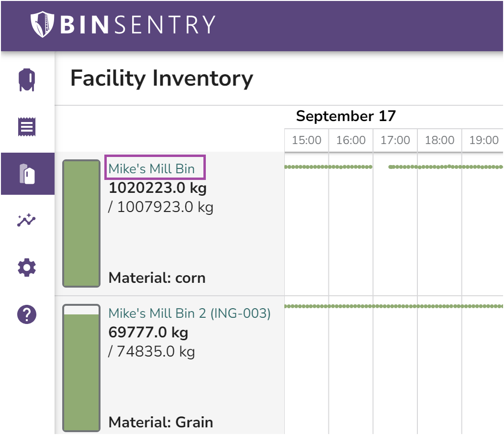This screenshot has width=504, height=435.
Task: Click the Material: corn label
Action: 157,278
